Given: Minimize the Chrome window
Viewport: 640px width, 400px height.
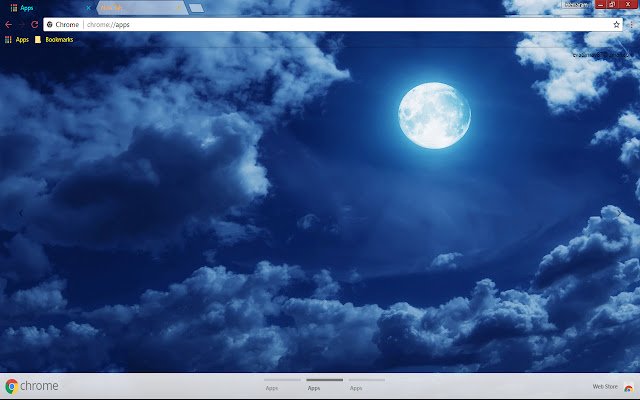Looking at the screenshot, I should (600, 4).
